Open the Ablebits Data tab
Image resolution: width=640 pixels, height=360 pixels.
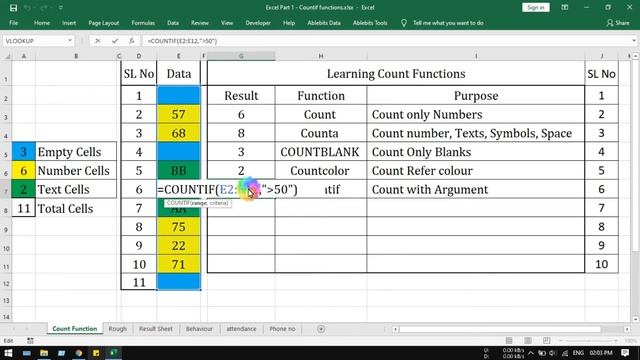click(x=324, y=23)
